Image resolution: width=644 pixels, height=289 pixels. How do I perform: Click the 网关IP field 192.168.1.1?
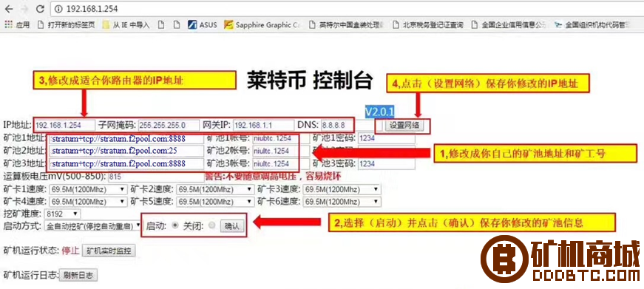(x=264, y=125)
